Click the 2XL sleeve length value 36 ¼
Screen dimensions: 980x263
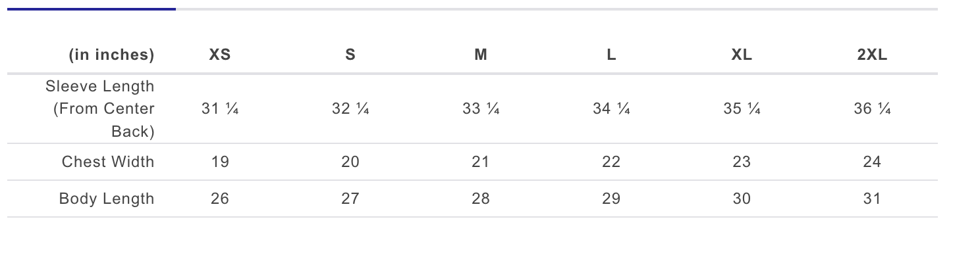pyautogui.click(x=872, y=109)
